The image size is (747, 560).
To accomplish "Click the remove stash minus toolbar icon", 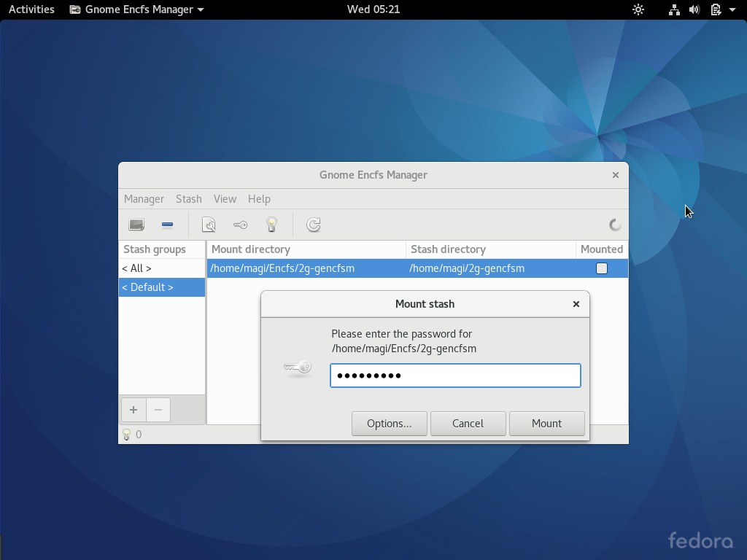I will [167, 225].
